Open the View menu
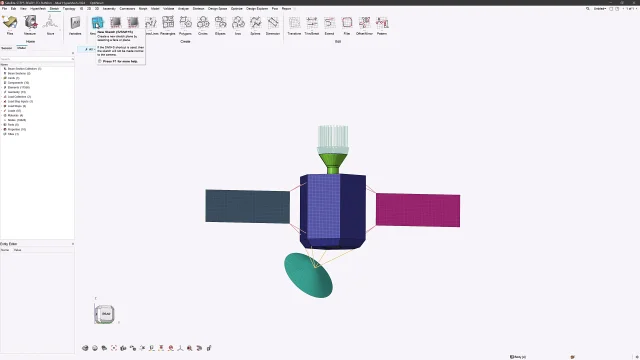This screenshot has width=640, height=360. pos(23,9)
